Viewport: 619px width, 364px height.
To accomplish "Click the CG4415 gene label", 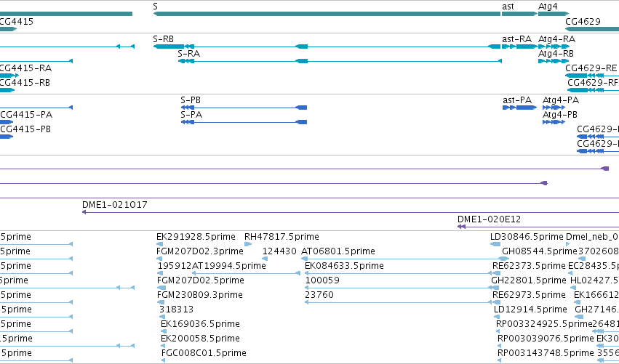I will [x=16, y=21].
